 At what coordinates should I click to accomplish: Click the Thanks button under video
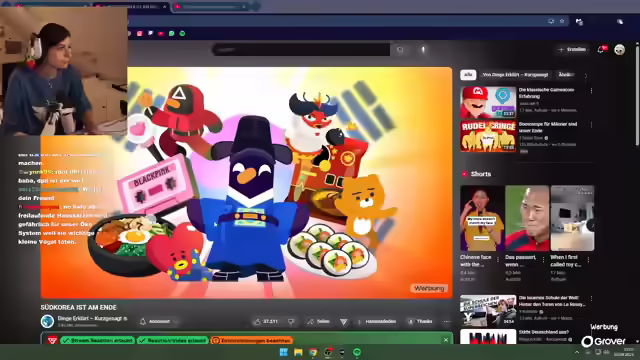point(420,322)
